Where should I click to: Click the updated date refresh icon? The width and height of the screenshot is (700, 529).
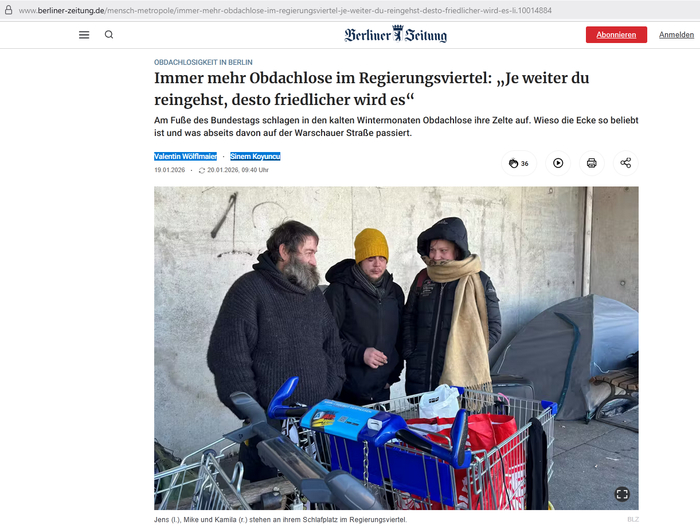pyautogui.click(x=202, y=170)
